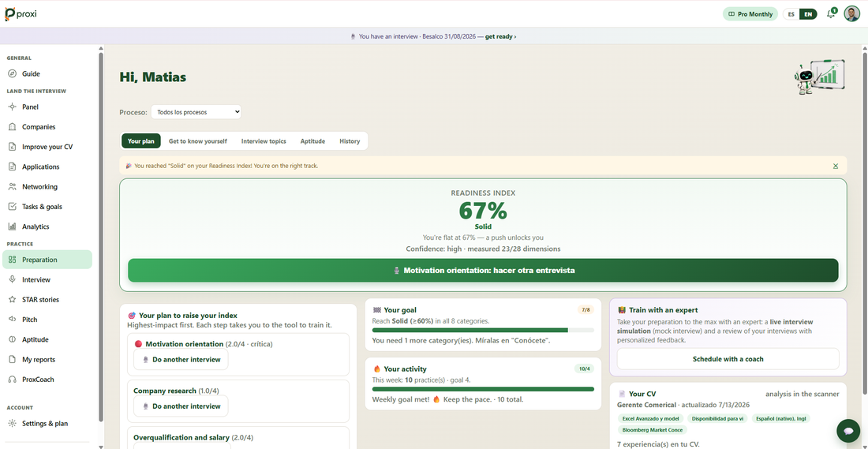Click the sidebar vertical scrollbar
Screen dimensions: 868x449
[101, 237]
